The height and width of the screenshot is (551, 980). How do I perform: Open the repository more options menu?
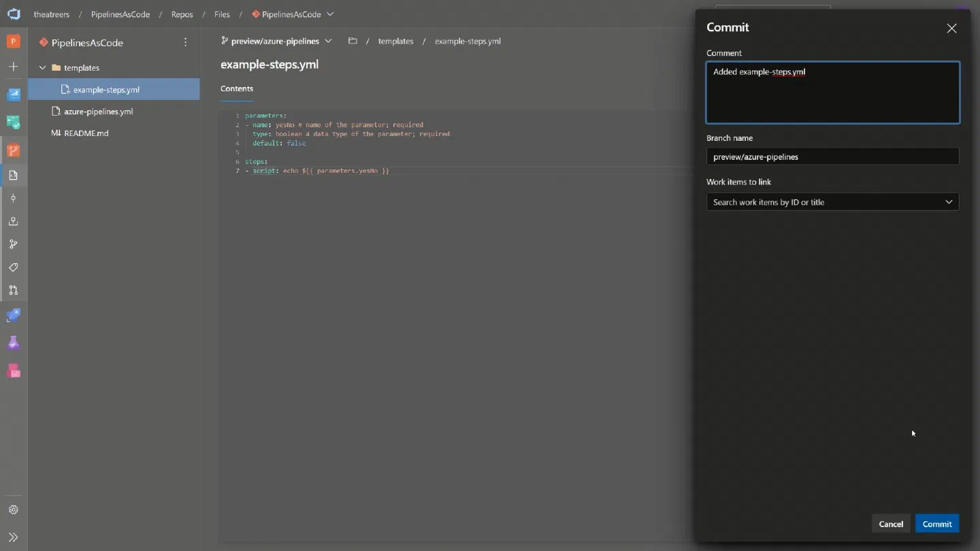tap(185, 42)
